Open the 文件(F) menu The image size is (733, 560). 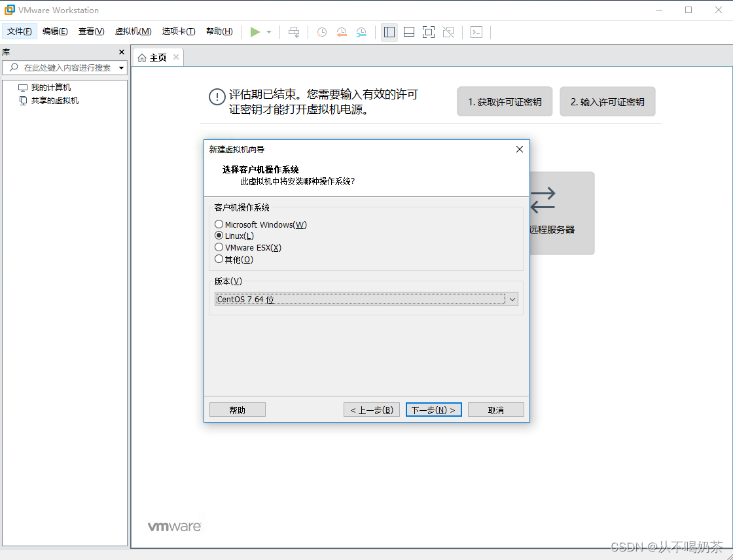coord(19,31)
